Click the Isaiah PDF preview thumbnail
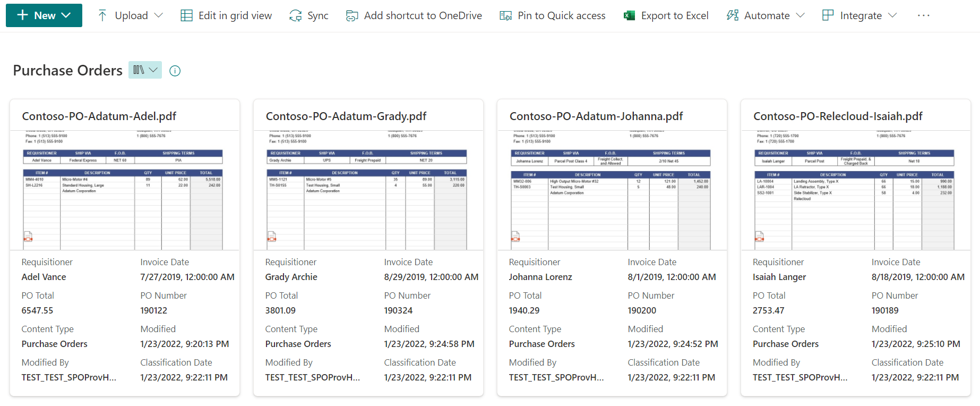980x406 pixels. tap(856, 190)
